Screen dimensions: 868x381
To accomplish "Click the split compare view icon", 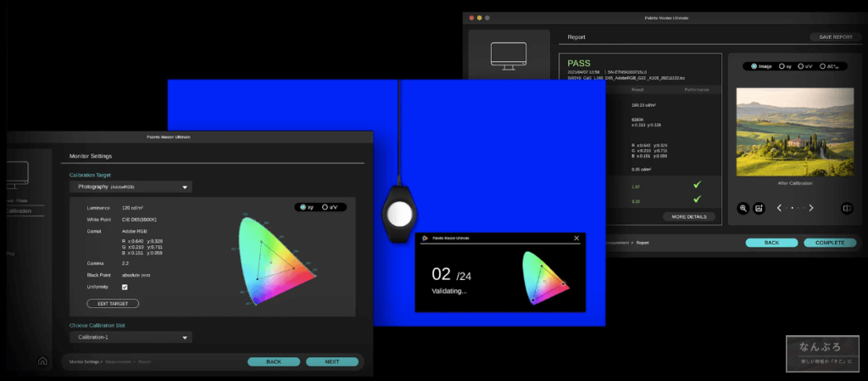I will click(x=846, y=208).
